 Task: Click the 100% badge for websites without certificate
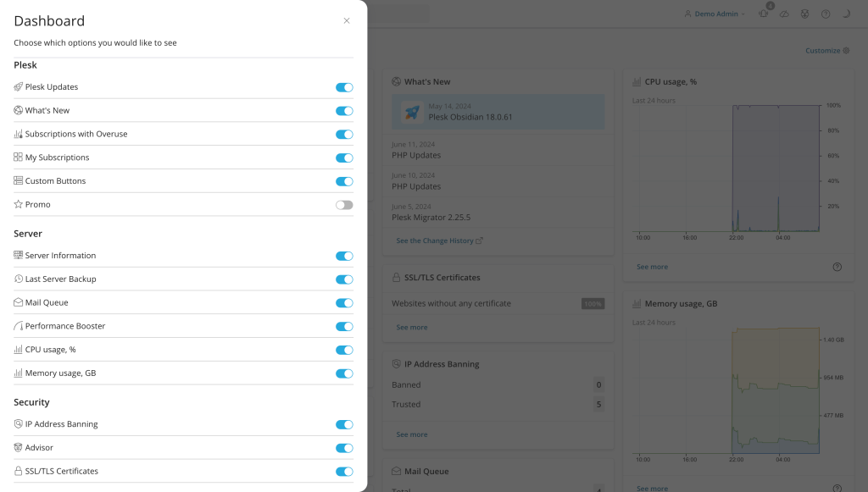[x=593, y=303]
